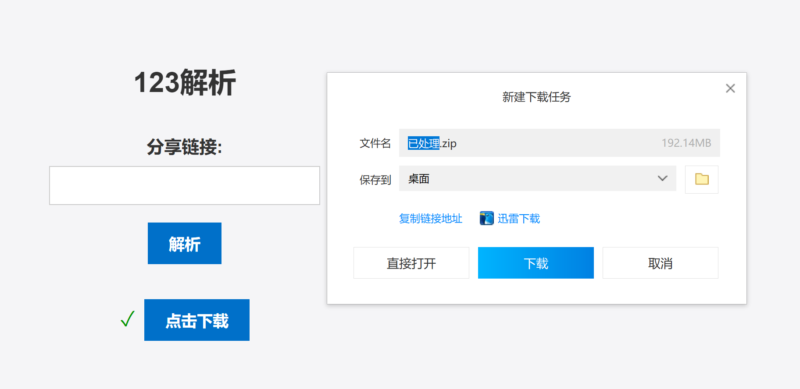Click the 分享链接: label
The width and height of the screenshot is (800, 389).
pos(185,148)
